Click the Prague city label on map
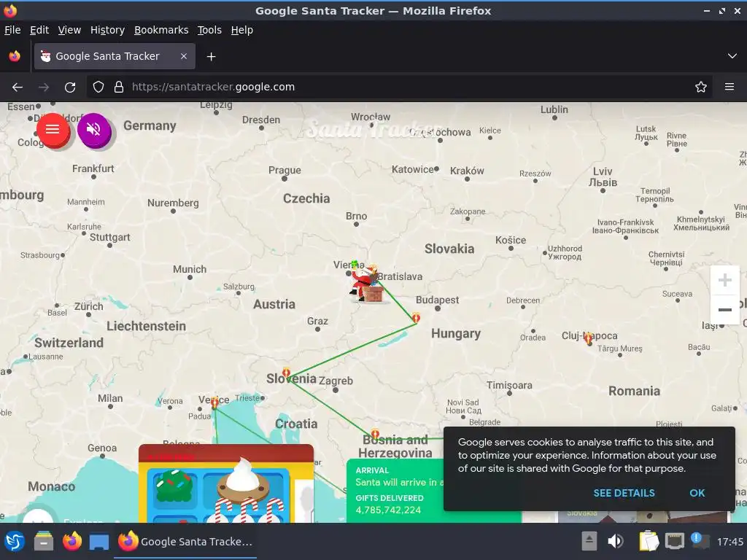This screenshot has width=747, height=560. tap(285, 170)
